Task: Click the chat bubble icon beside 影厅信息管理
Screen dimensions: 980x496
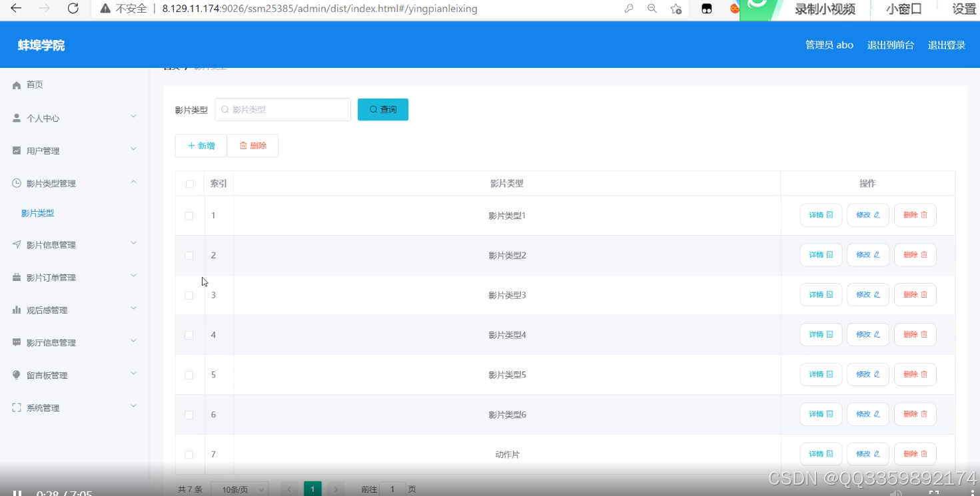Action: tap(17, 342)
